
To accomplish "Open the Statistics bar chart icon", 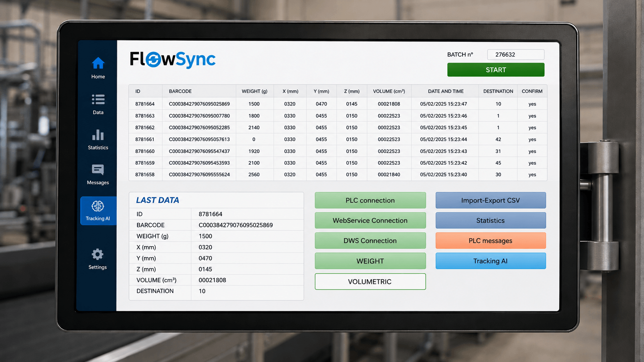I will pyautogui.click(x=98, y=135).
